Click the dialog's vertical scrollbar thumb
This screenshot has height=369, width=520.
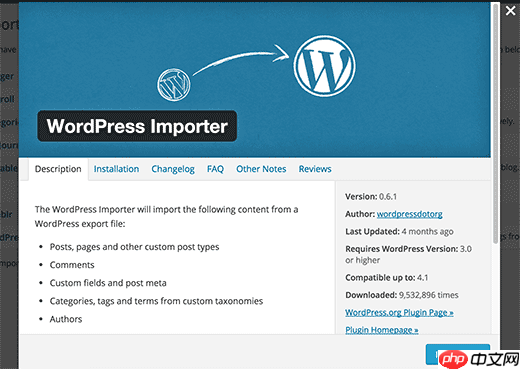496,123
